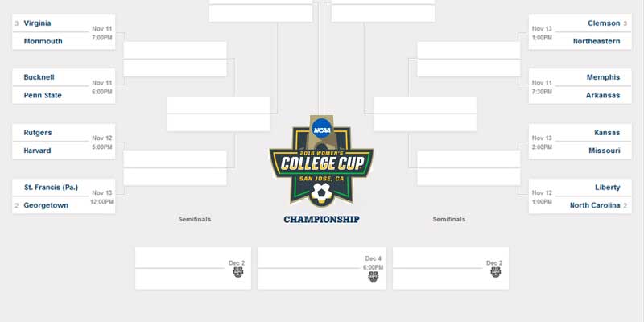This screenshot has height=322, width=644.
Task: Choose Penn State in the bracket
Action: tap(43, 95)
